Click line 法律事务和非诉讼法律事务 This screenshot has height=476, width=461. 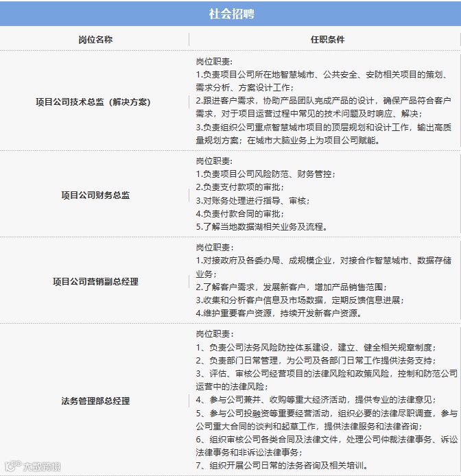coord(249,452)
